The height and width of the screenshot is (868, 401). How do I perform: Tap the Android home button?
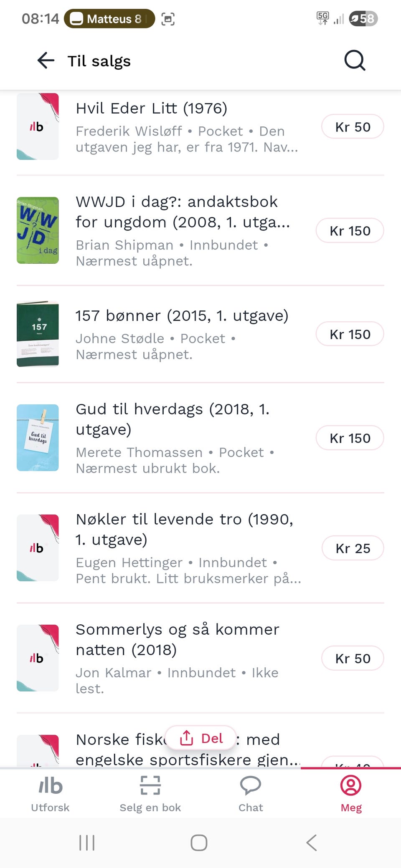point(199,843)
